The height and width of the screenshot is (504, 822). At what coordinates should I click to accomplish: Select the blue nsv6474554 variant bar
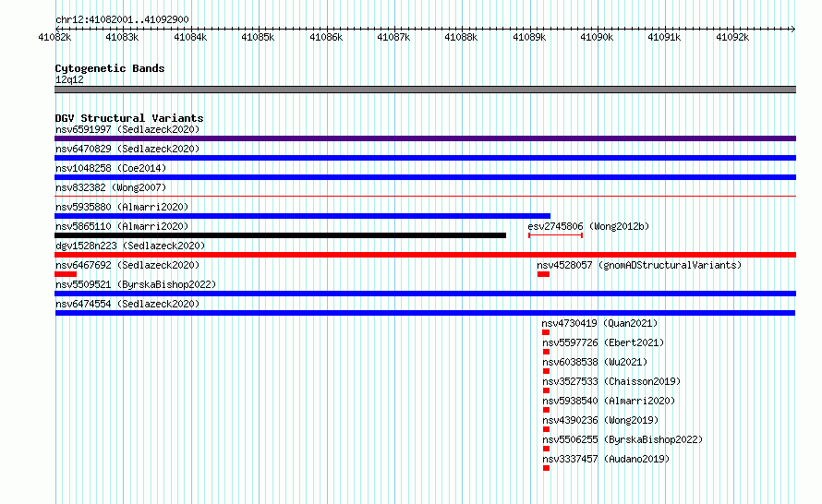(425, 313)
